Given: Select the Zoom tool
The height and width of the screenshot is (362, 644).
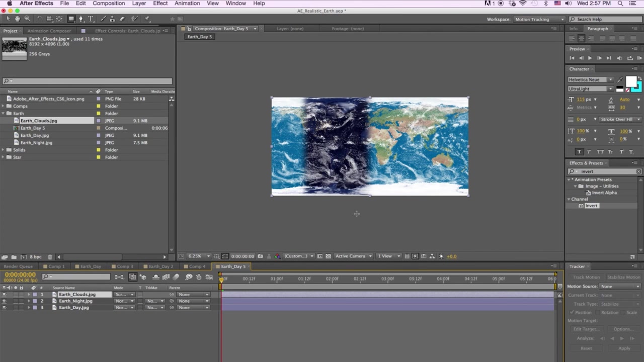Looking at the screenshot, I should point(28,19).
